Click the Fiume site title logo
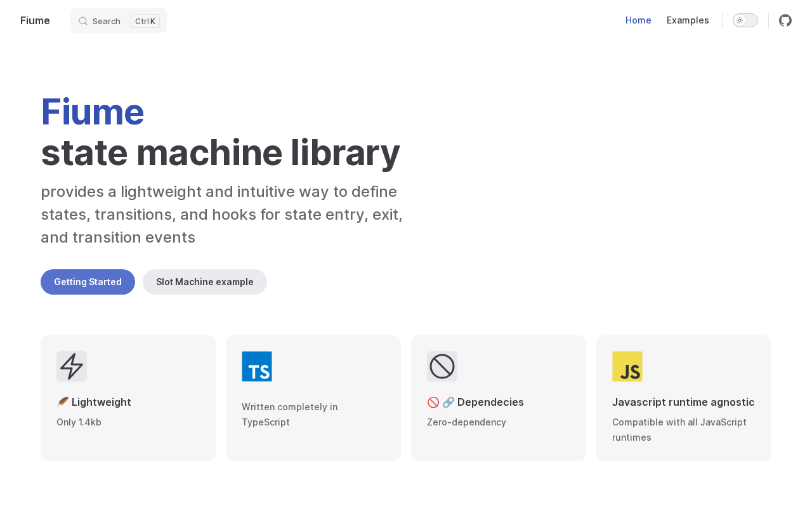 (x=35, y=20)
